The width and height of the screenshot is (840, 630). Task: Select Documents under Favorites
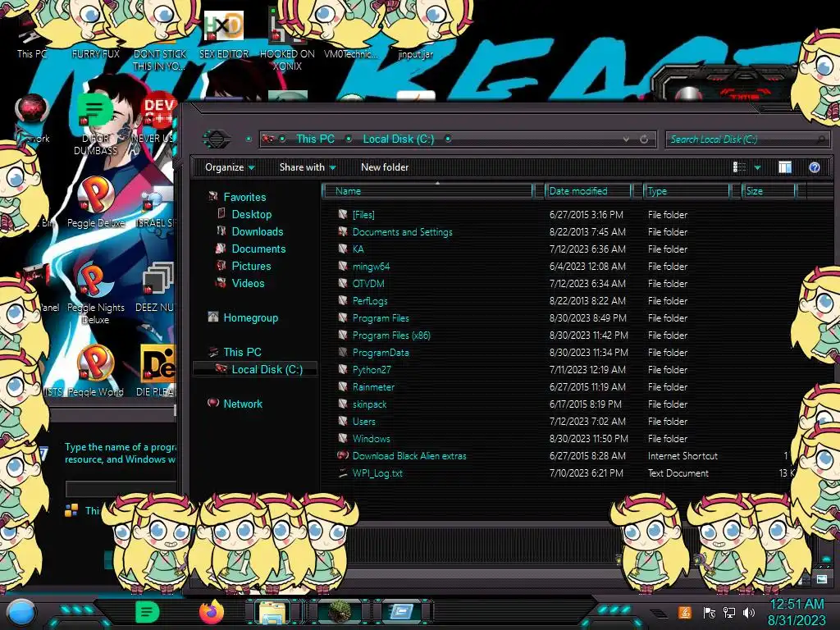[258, 249]
